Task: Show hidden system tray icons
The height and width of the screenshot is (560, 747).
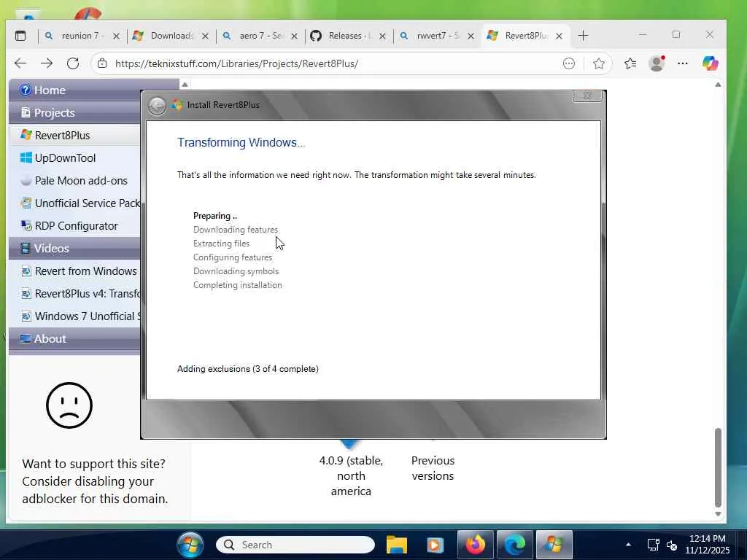Action: (x=628, y=545)
